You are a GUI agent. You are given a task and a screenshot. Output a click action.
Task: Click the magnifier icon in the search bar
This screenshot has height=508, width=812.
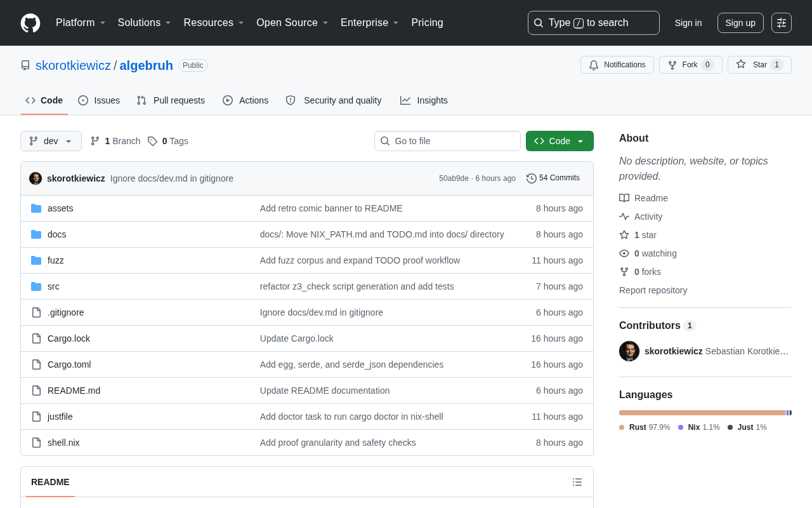pyautogui.click(x=539, y=23)
